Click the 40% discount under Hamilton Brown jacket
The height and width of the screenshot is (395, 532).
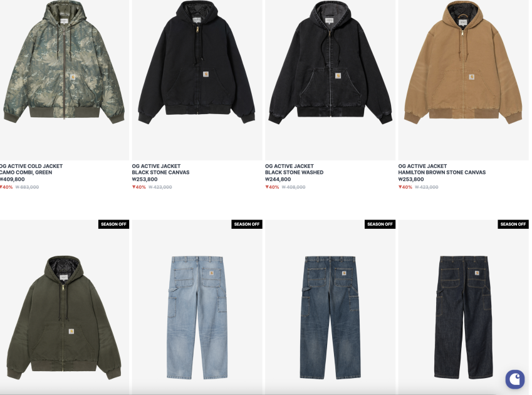pos(405,187)
